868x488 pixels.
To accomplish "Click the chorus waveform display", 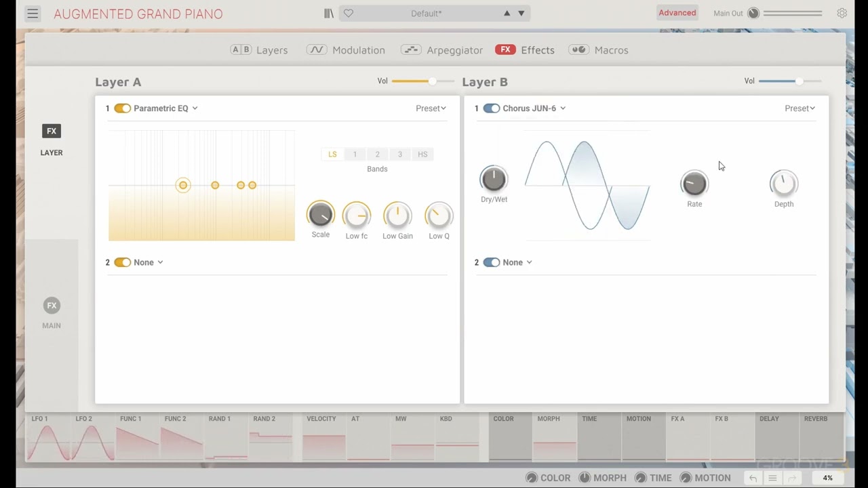I will (x=587, y=185).
